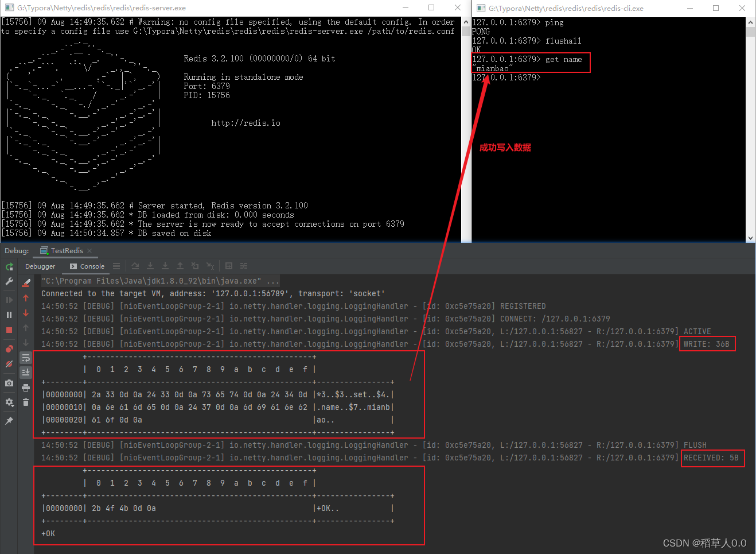Clear all console output with trash icon
This screenshot has height=554, width=756.
[x=26, y=402]
